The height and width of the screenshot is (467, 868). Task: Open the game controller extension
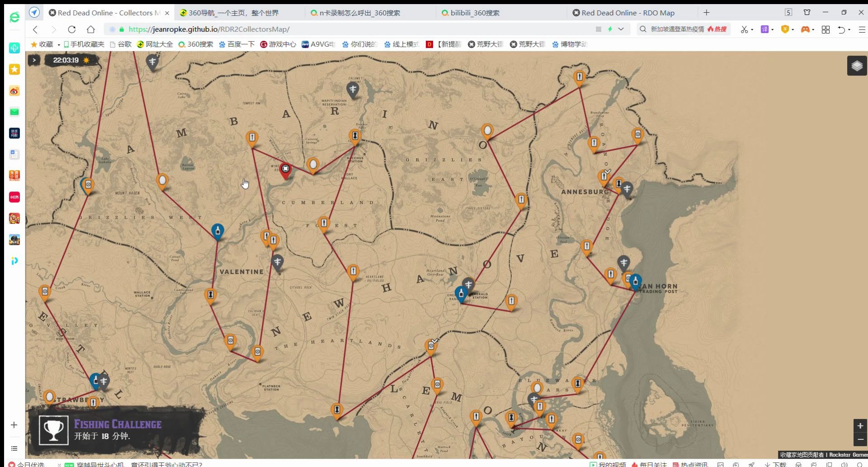tap(805, 29)
